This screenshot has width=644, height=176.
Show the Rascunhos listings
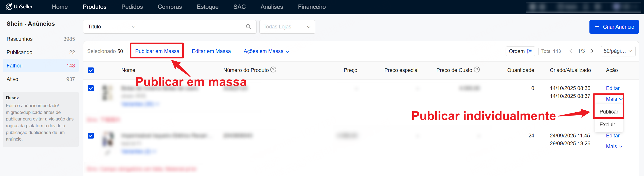pyautogui.click(x=41, y=39)
